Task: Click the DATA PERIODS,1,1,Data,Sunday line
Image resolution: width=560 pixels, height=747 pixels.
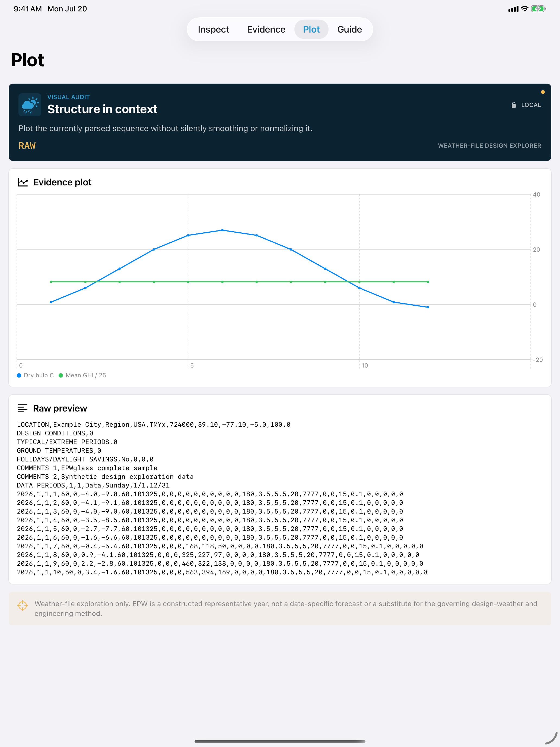Action: pyautogui.click(x=94, y=486)
